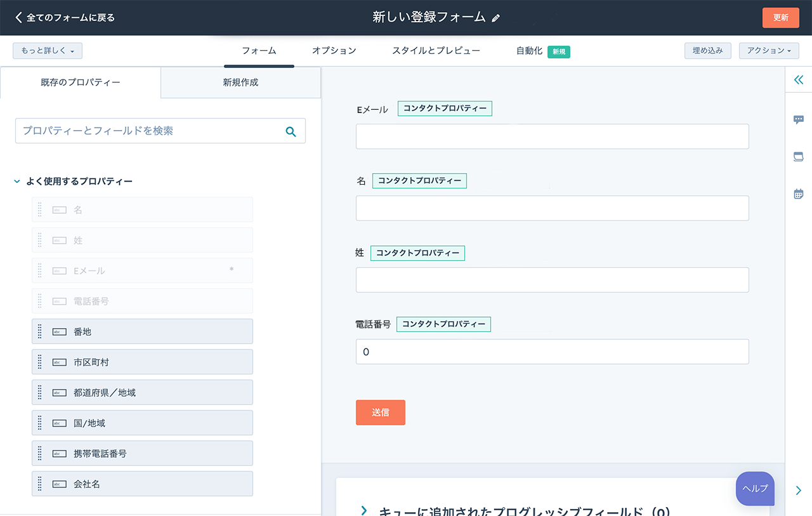
Task: Click the drag handle of 番地 property
Action: point(39,331)
